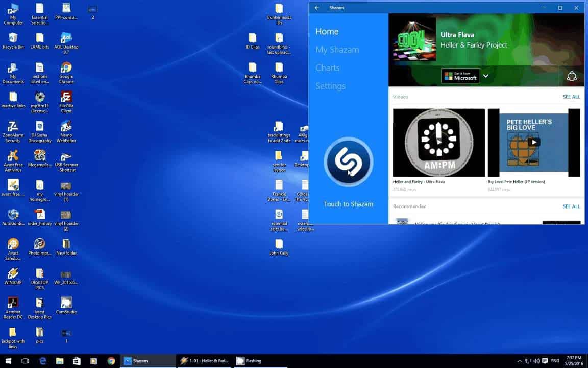Click SEE ALL next to Videos

click(x=571, y=97)
